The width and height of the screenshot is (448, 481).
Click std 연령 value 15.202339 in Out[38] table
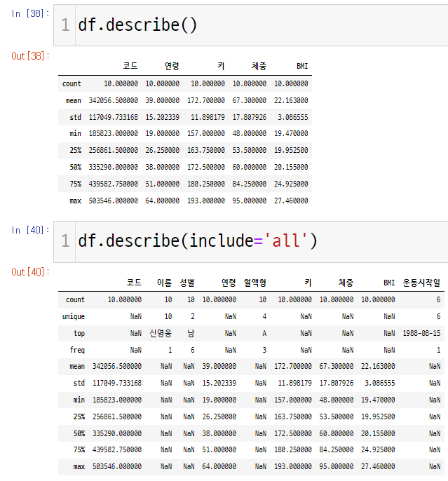pos(162,117)
